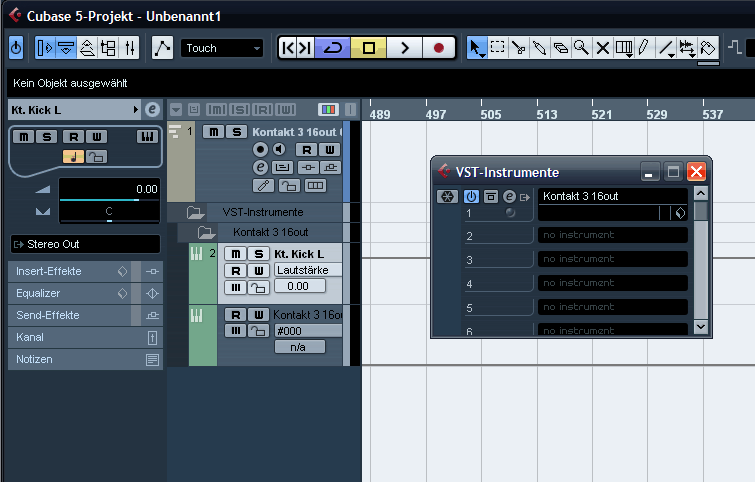Toggle Show Overview button
This screenshot has height=482, width=755.
point(87,48)
